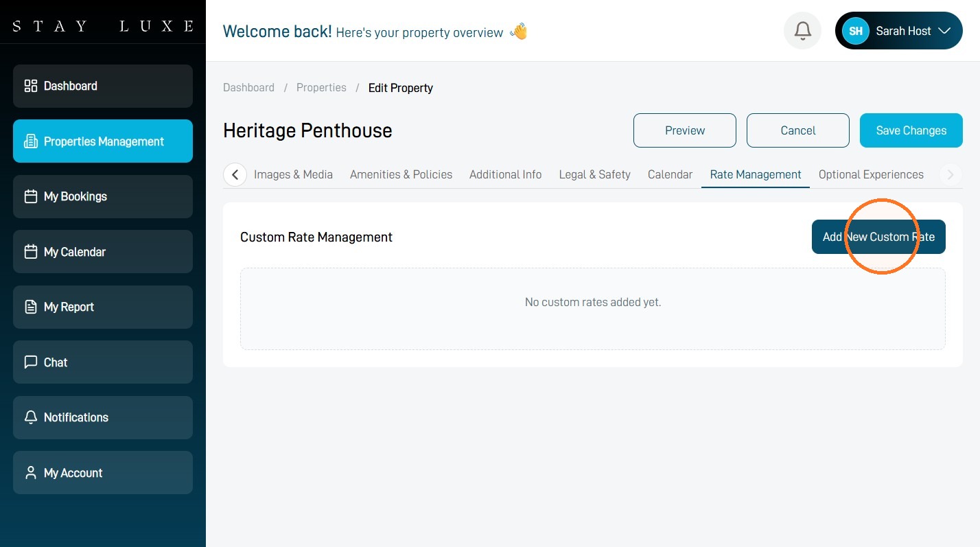Image resolution: width=980 pixels, height=547 pixels.
Task: Open Dashboard from the sidebar menu
Action: [x=103, y=86]
